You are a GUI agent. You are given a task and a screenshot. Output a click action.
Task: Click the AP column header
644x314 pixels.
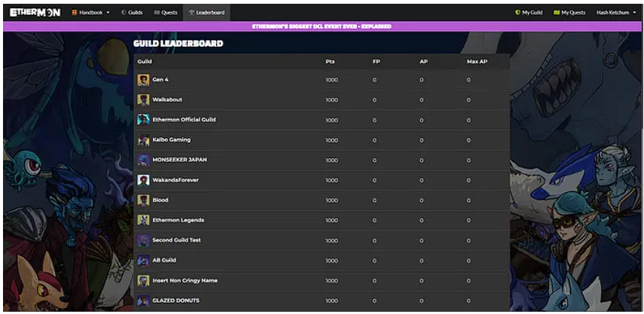click(x=424, y=62)
